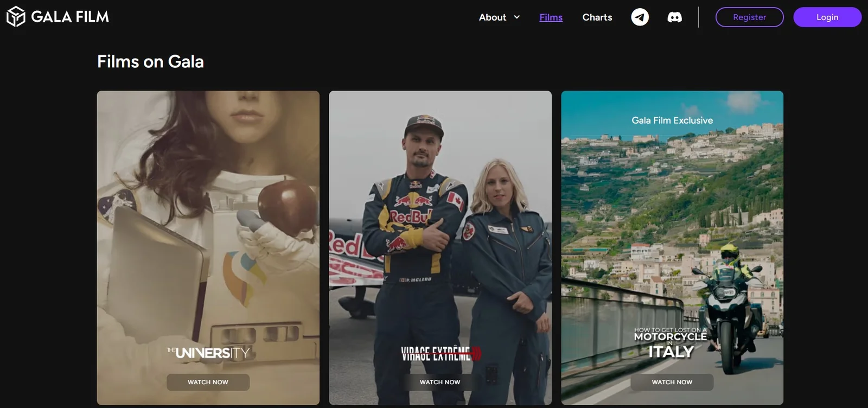
Task: Click The University title logo text
Action: coord(208,353)
